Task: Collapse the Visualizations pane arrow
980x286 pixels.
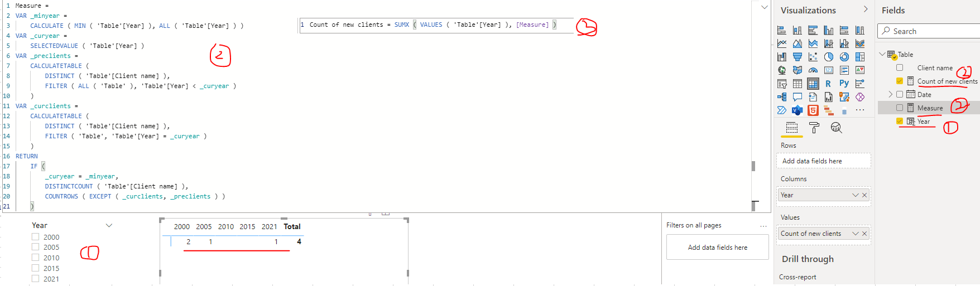Action: coord(866,9)
